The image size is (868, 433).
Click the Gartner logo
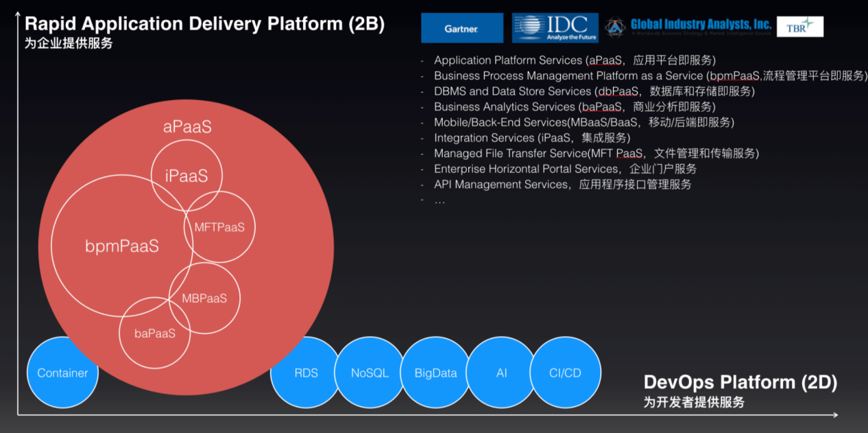pyautogui.click(x=461, y=29)
